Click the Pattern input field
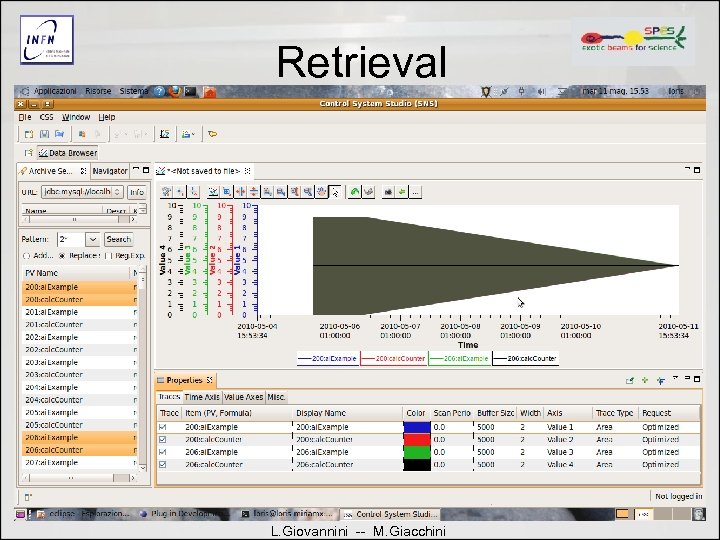 (71, 239)
